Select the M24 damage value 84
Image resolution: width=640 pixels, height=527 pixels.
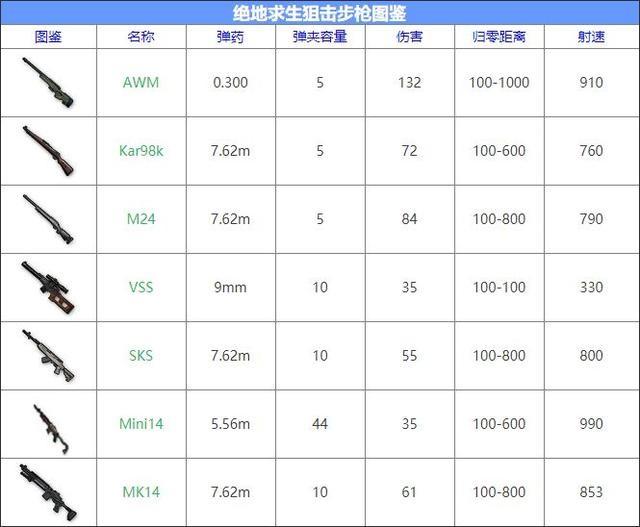[x=409, y=219]
